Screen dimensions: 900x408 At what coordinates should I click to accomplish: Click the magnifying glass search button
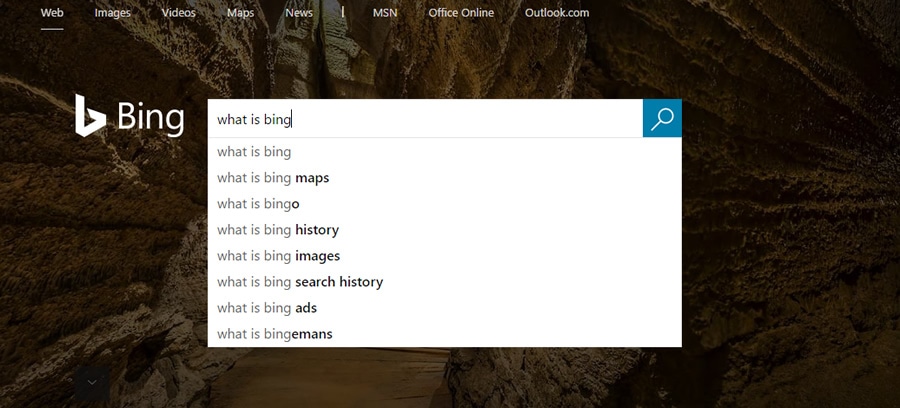point(662,119)
